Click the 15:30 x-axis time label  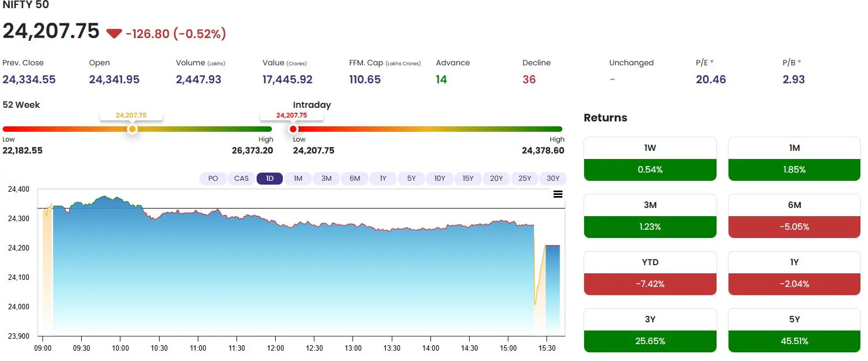point(547,348)
